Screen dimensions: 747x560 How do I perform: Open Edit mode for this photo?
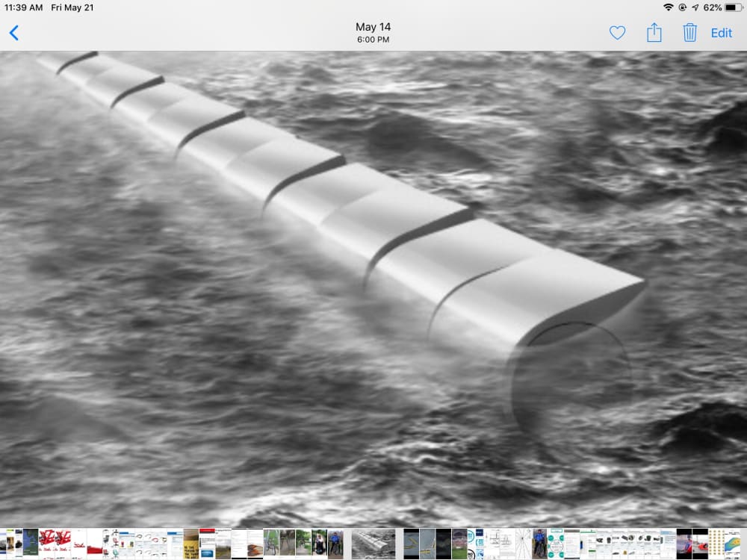722,33
